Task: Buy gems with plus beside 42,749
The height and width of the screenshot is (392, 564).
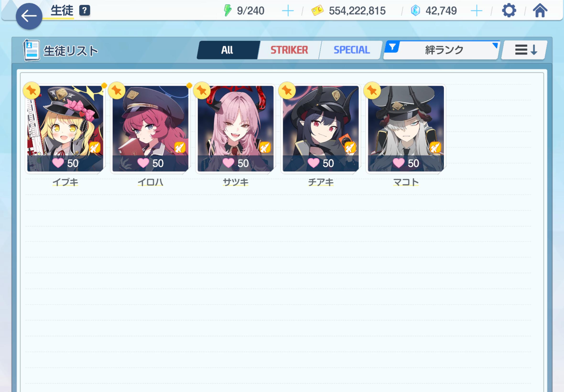Action: tap(476, 11)
